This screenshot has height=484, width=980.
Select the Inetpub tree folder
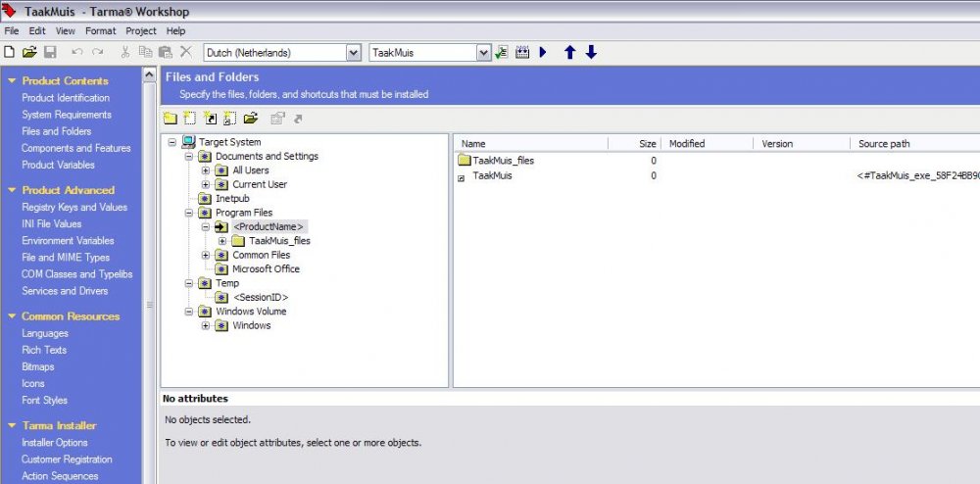(232, 199)
